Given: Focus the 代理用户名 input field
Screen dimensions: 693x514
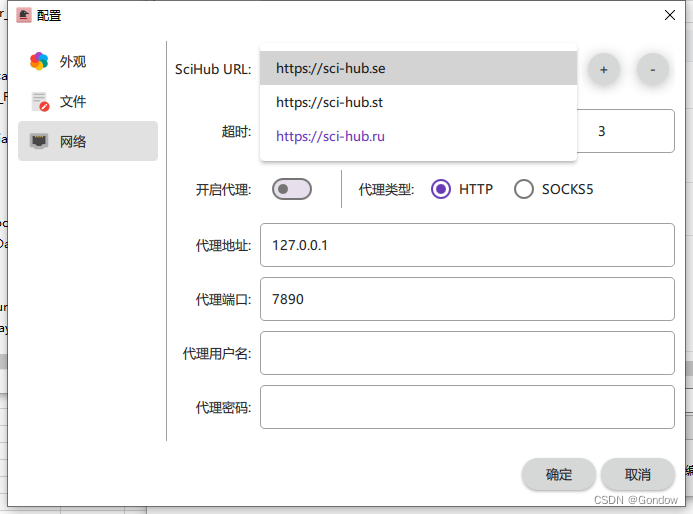Looking at the screenshot, I should [x=467, y=353].
